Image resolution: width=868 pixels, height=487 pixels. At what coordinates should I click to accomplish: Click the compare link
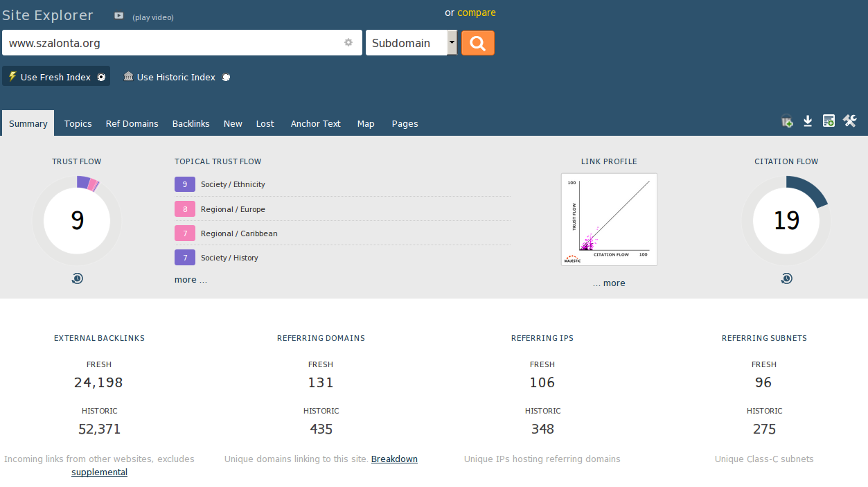pyautogui.click(x=477, y=12)
